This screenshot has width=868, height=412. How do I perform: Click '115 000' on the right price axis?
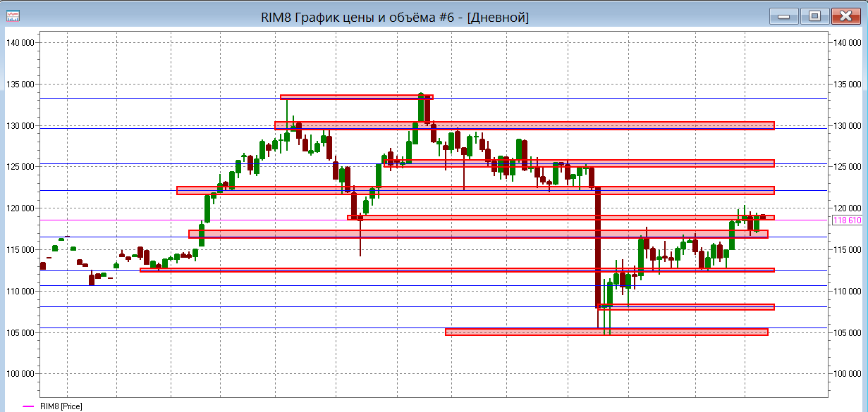click(x=848, y=249)
